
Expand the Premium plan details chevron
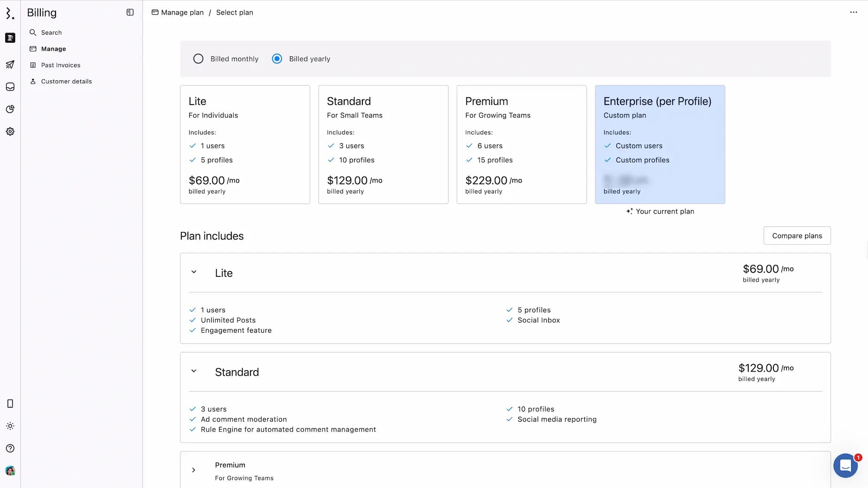coord(194,470)
